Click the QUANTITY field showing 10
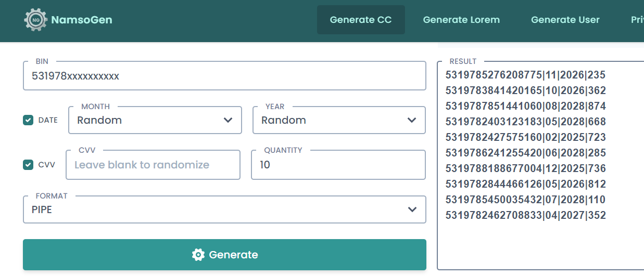Screen dimensions: 644x276 pos(338,165)
